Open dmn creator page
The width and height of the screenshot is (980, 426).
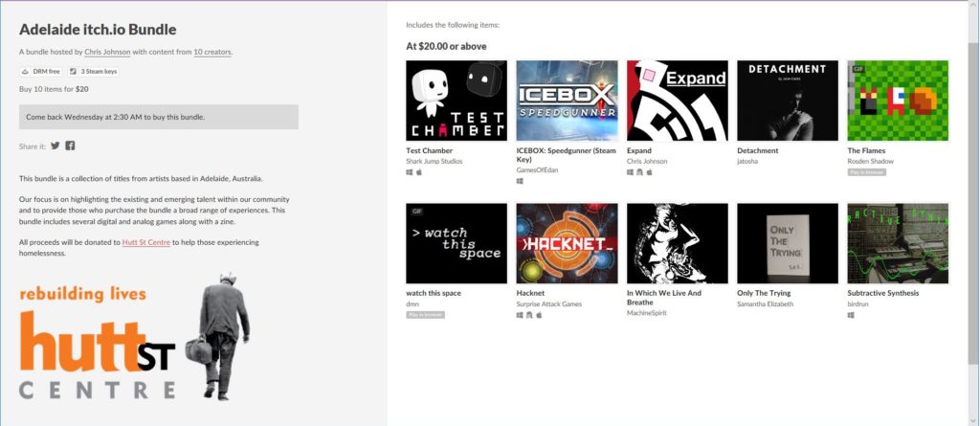point(412,304)
